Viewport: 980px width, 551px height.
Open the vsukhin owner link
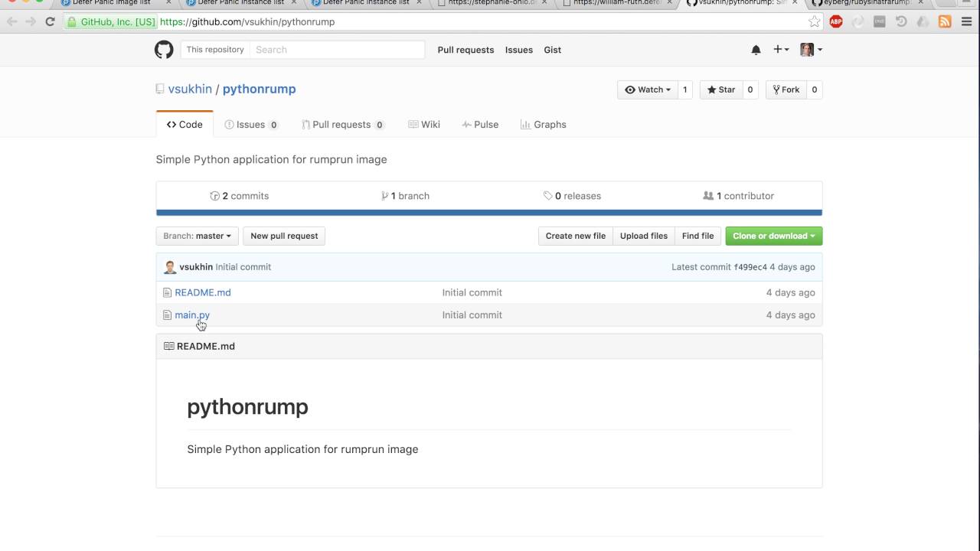pos(190,89)
